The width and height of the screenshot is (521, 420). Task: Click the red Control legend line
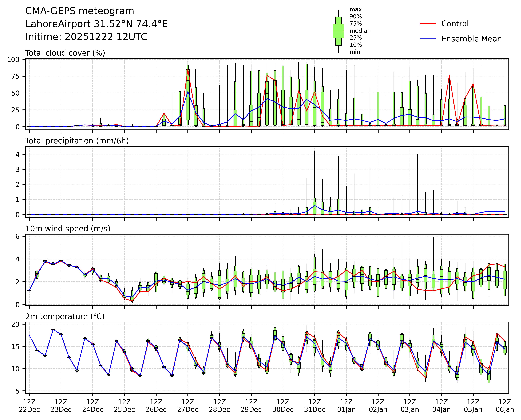[x=428, y=24]
